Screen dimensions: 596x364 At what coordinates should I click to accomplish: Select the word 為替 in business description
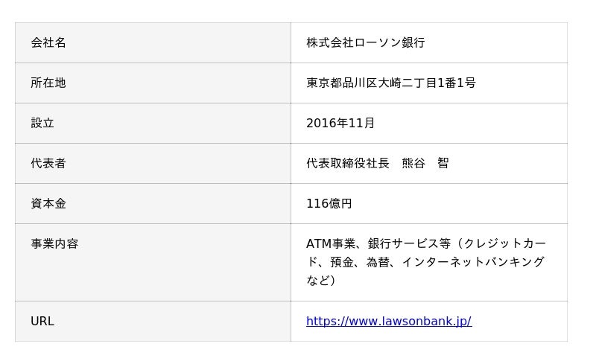[378, 262]
